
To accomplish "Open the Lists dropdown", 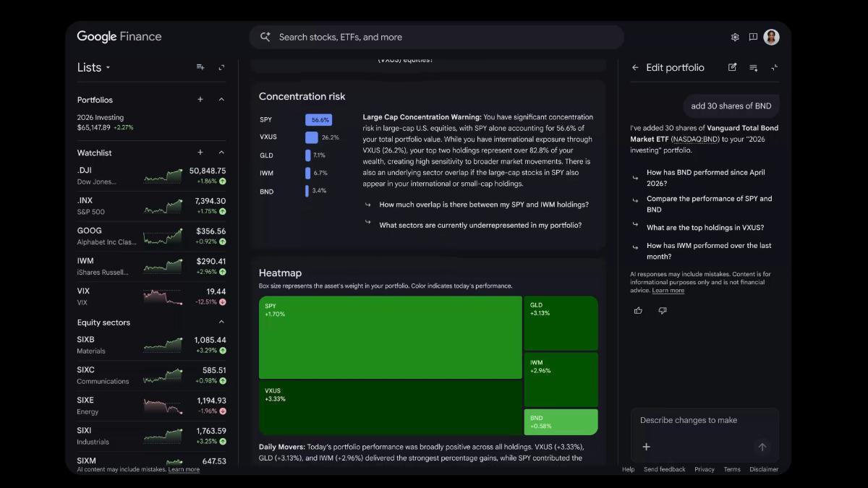I will point(94,67).
